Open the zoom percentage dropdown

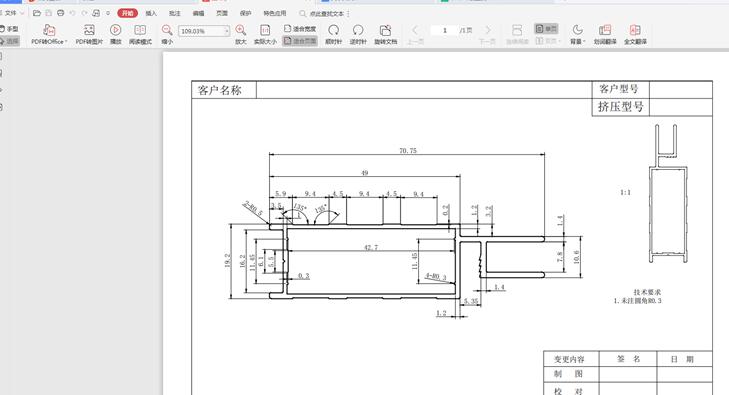click(226, 31)
